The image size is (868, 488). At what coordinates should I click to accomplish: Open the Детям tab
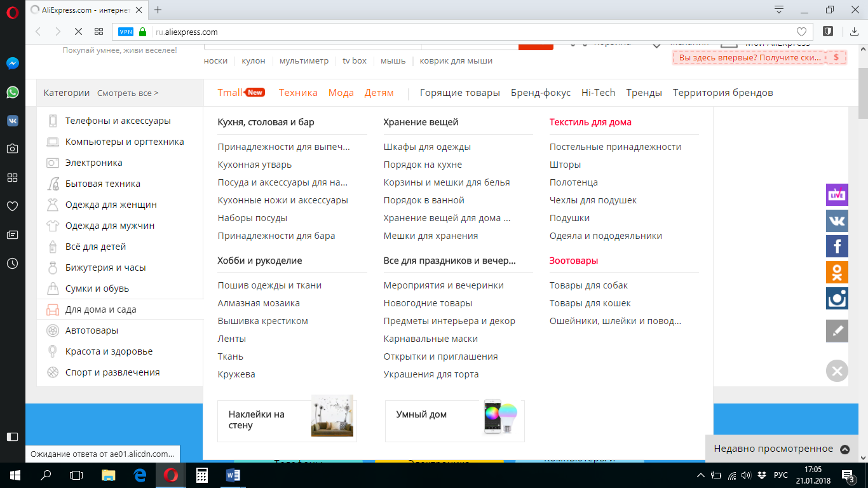379,93
